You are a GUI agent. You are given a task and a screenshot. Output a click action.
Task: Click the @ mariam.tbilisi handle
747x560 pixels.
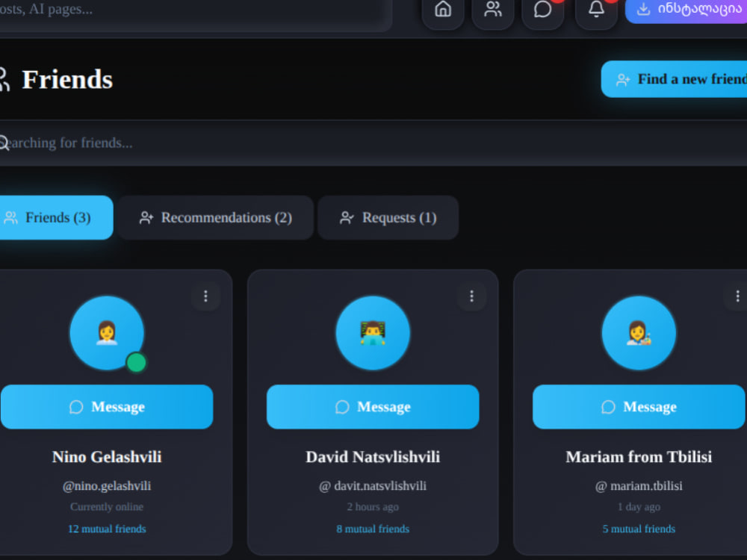click(x=639, y=486)
